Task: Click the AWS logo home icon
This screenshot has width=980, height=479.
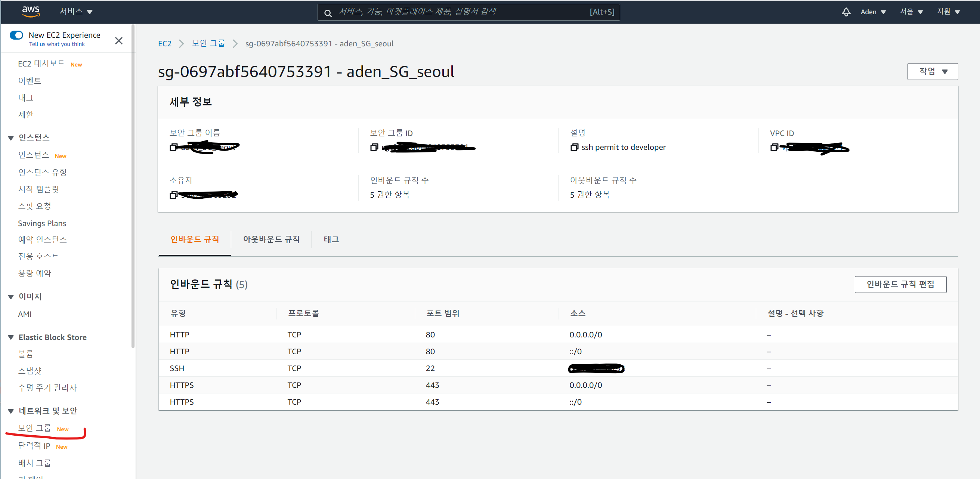Action: [x=31, y=12]
